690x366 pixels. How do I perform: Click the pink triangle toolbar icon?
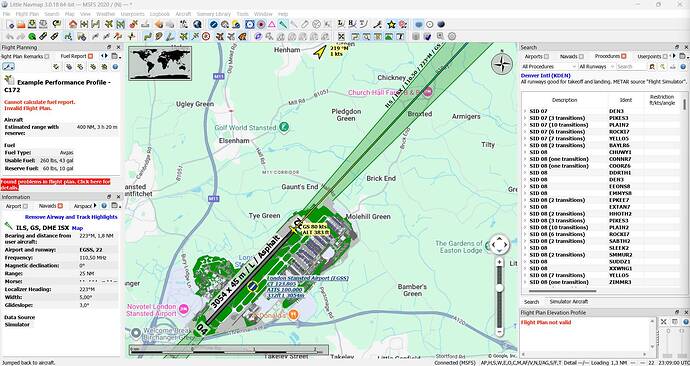[x=272, y=24]
